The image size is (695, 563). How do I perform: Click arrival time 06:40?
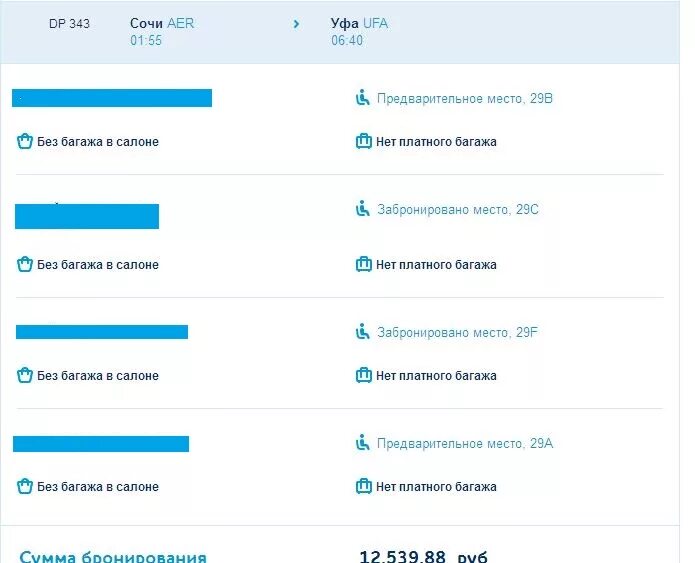(347, 40)
